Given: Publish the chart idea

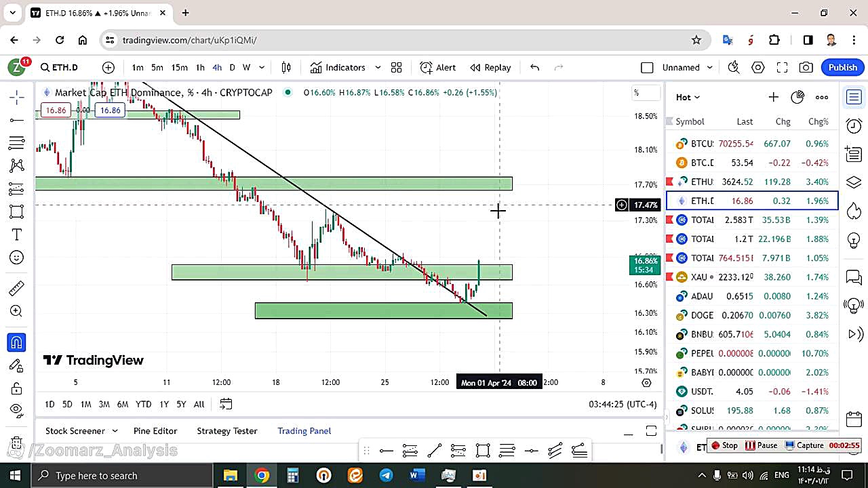Looking at the screenshot, I should tap(843, 67).
